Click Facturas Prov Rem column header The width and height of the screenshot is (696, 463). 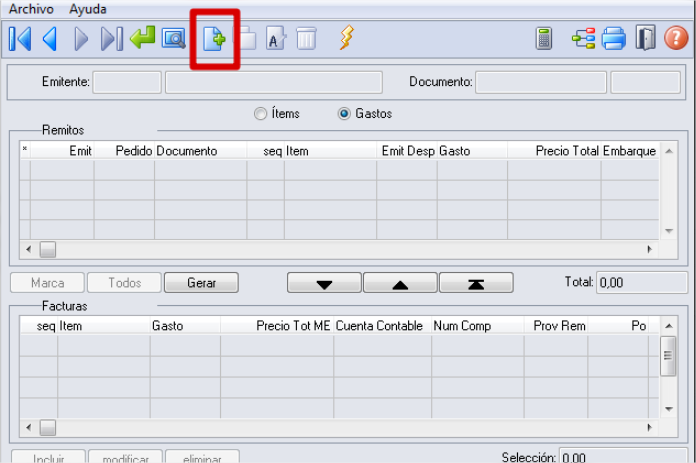556,326
